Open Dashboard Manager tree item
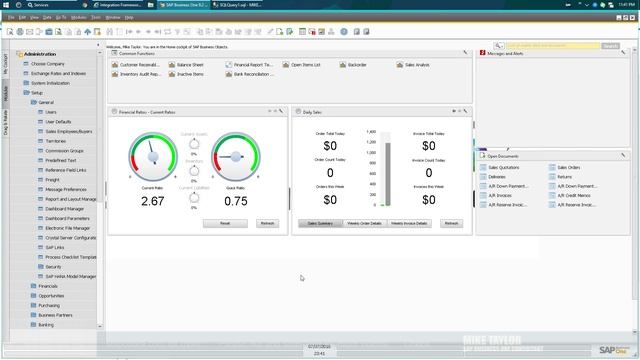 [x=64, y=209]
